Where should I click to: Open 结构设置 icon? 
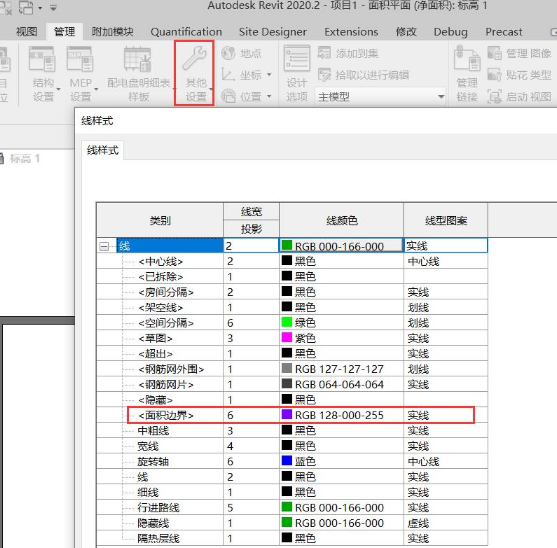42,59
